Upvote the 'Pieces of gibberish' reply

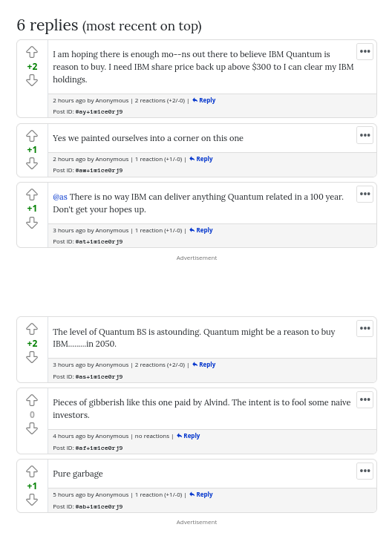click(32, 400)
